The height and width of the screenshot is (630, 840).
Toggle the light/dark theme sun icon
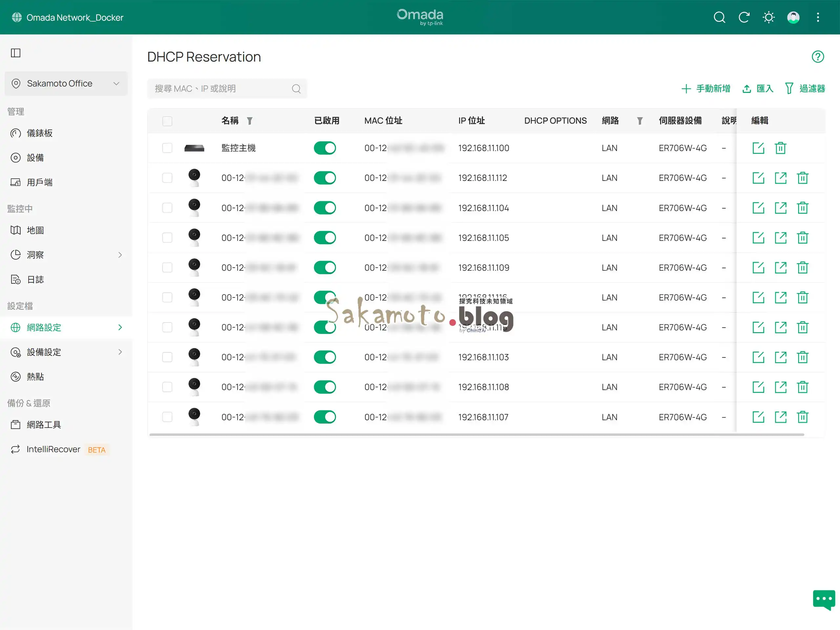768,17
